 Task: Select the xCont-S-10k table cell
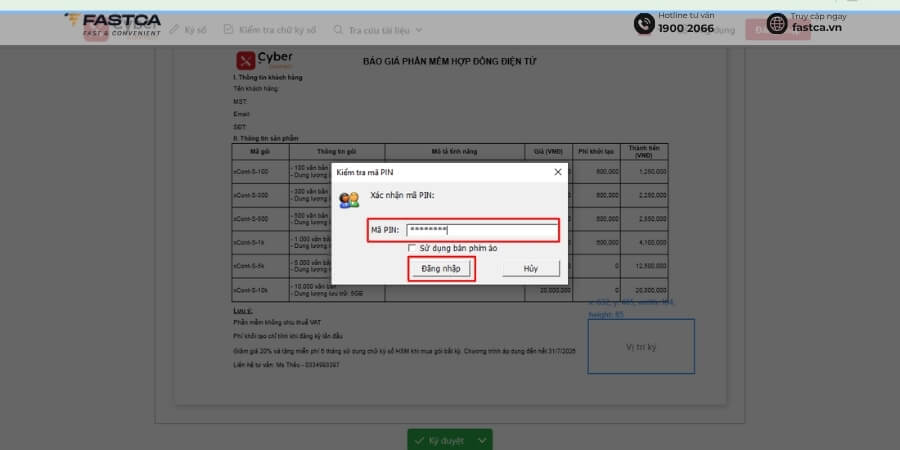pyautogui.click(x=261, y=290)
